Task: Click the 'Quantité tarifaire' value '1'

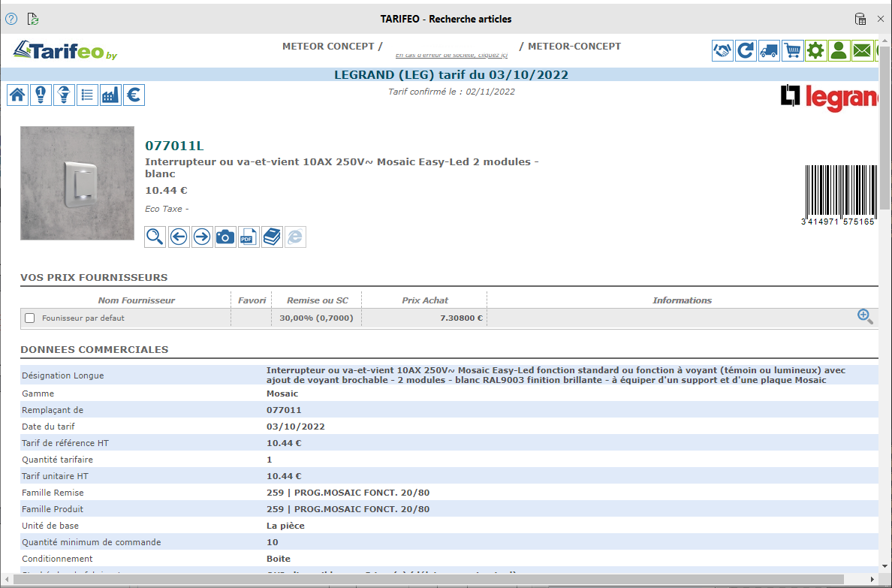Action: 270,460
